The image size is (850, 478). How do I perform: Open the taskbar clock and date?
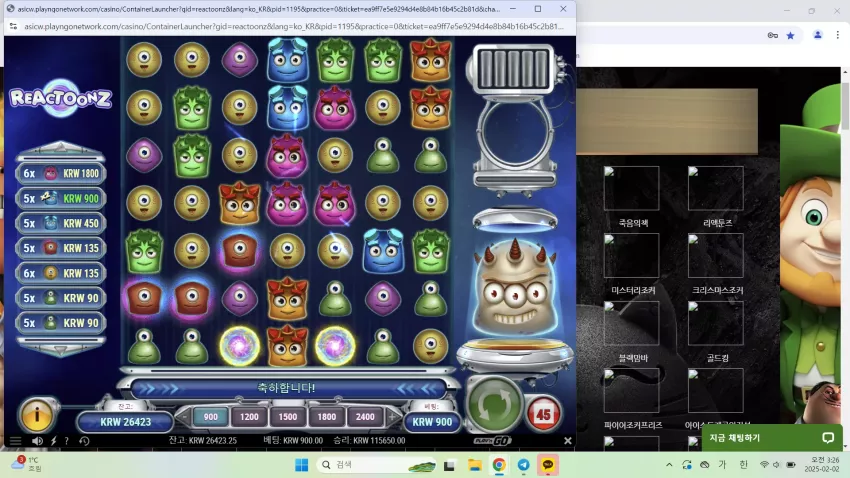point(822,464)
